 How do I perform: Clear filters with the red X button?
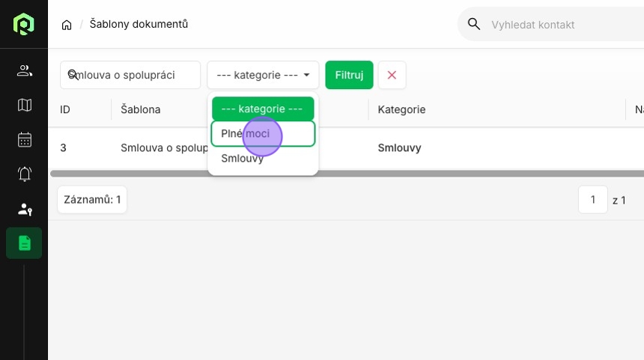pyautogui.click(x=392, y=75)
